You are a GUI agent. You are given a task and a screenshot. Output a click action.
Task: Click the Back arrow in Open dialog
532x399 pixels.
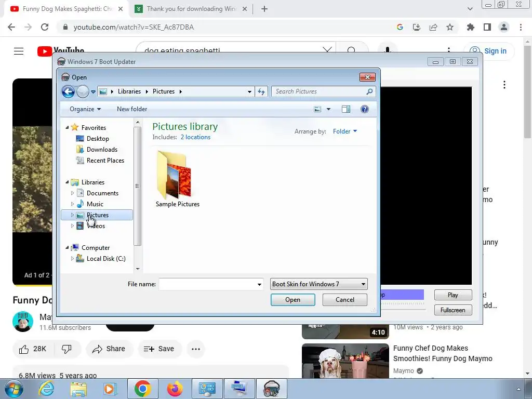(x=68, y=91)
